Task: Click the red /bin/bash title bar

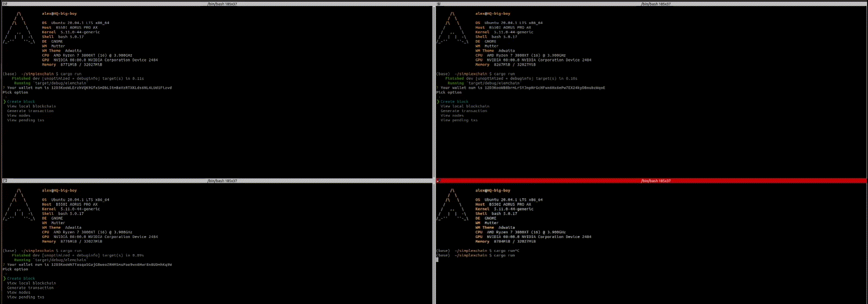Action: click(651, 181)
